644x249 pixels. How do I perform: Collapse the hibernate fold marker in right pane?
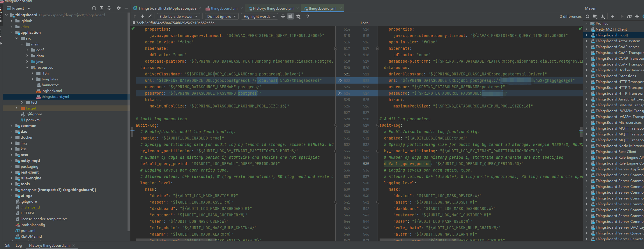tap(378, 49)
